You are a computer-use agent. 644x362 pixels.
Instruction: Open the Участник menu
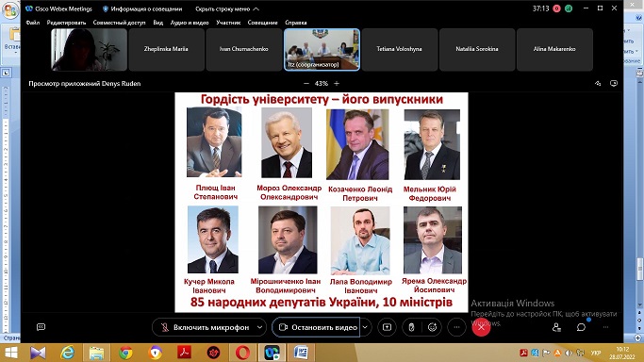click(x=228, y=23)
